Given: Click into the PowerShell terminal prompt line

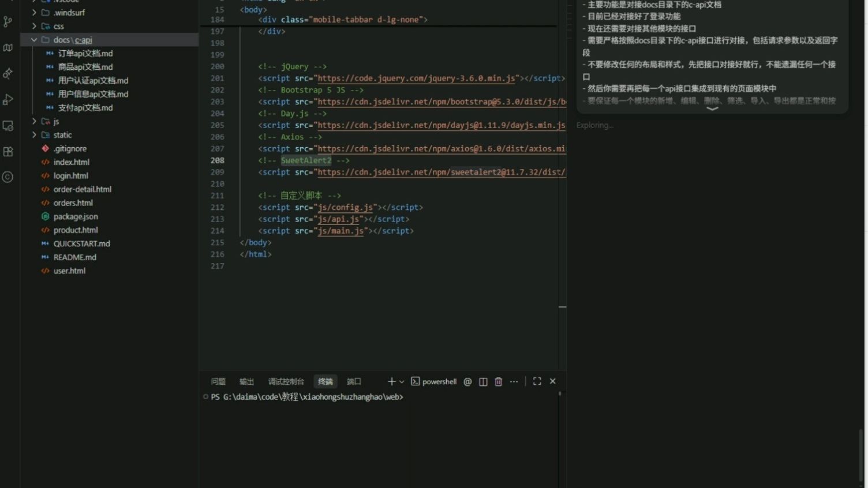Looking at the screenshot, I should click(x=307, y=397).
